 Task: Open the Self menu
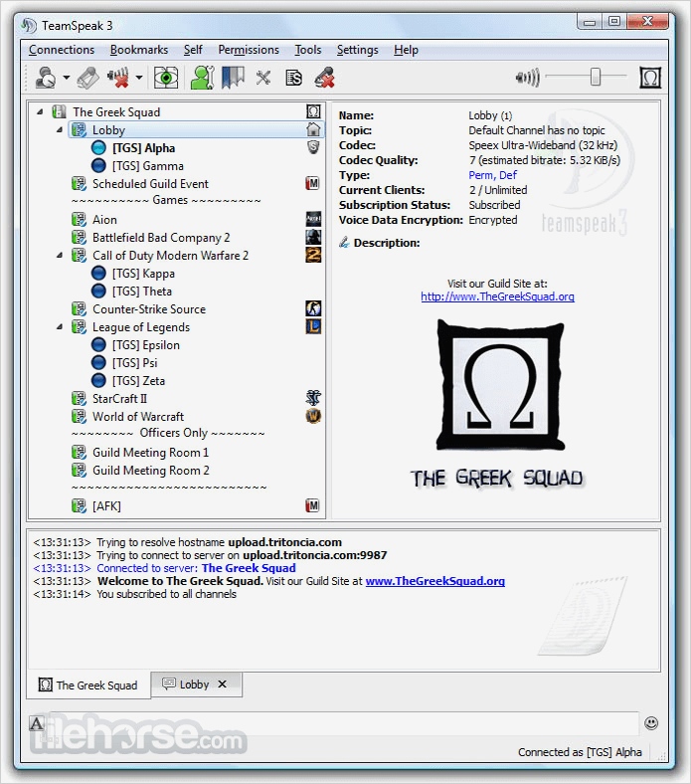(x=193, y=50)
